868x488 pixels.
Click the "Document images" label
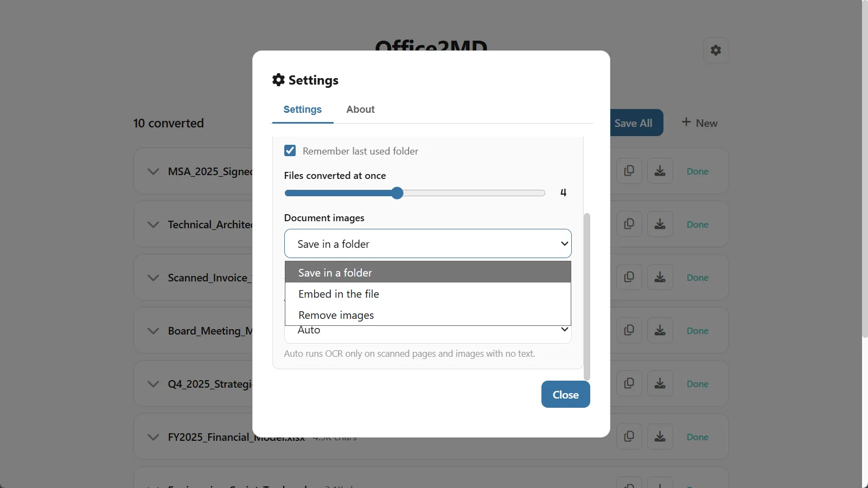(324, 218)
